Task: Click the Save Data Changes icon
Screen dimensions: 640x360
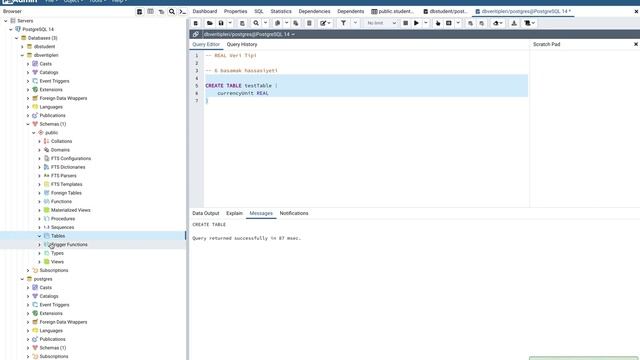Action: click(242, 23)
